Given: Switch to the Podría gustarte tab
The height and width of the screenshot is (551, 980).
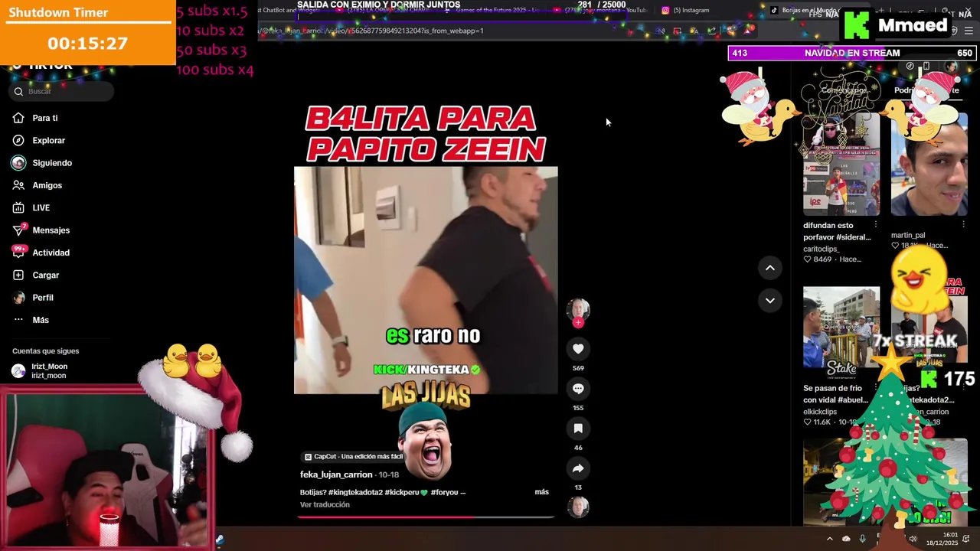Looking at the screenshot, I should pyautogui.click(x=926, y=90).
